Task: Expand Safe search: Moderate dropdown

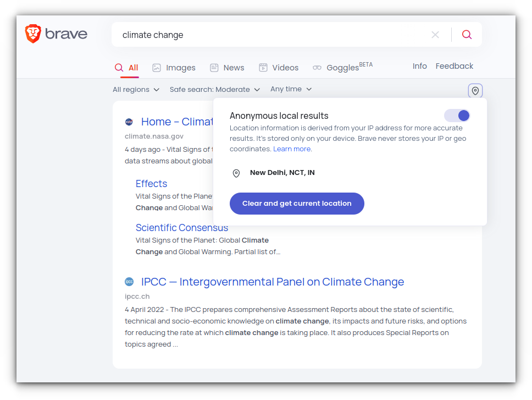Action: [215, 90]
